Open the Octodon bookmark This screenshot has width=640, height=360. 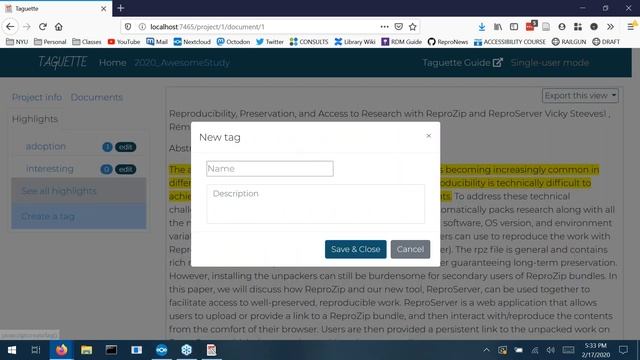233,42
